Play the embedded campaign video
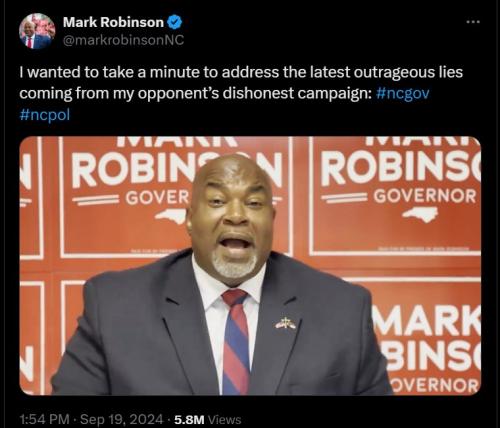Image resolution: width=500 pixels, height=428 pixels. click(x=250, y=266)
